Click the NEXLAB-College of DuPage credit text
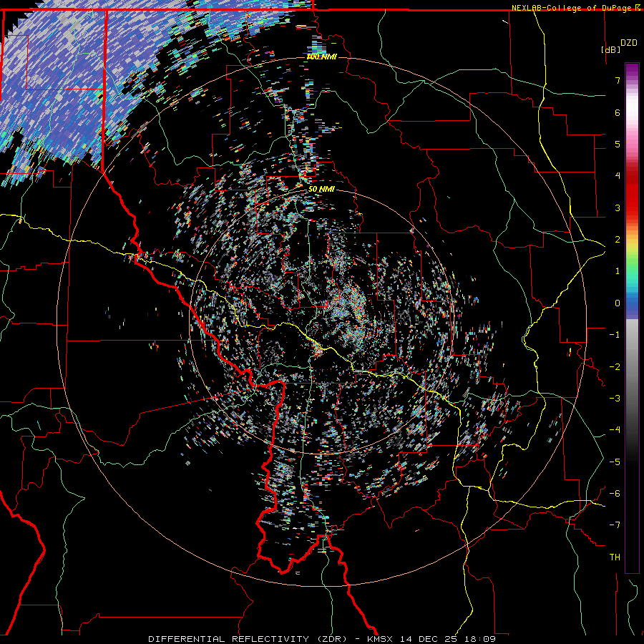The width and height of the screenshot is (644, 644). pos(575,8)
